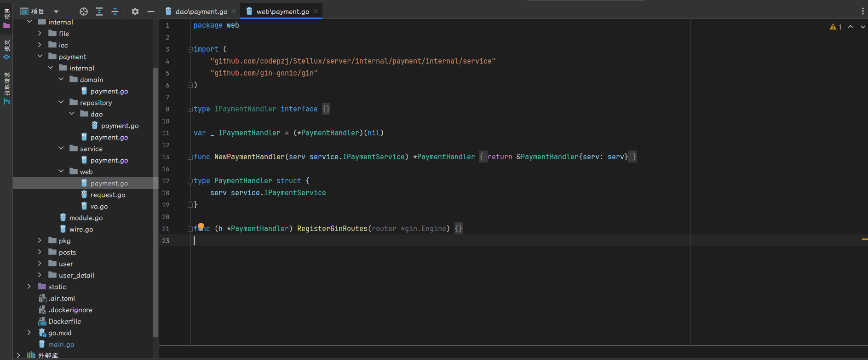This screenshot has width=868, height=360.
Task: Expand the posts folder
Action: 40,252
